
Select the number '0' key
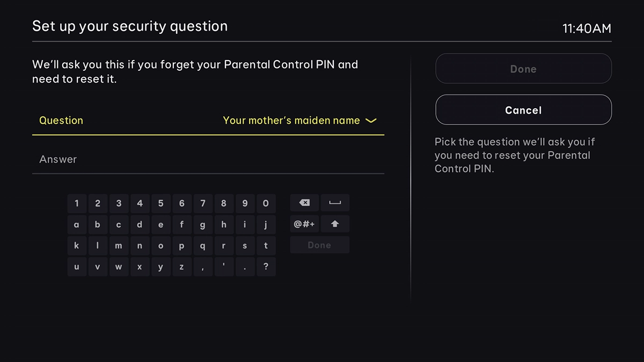click(x=266, y=203)
